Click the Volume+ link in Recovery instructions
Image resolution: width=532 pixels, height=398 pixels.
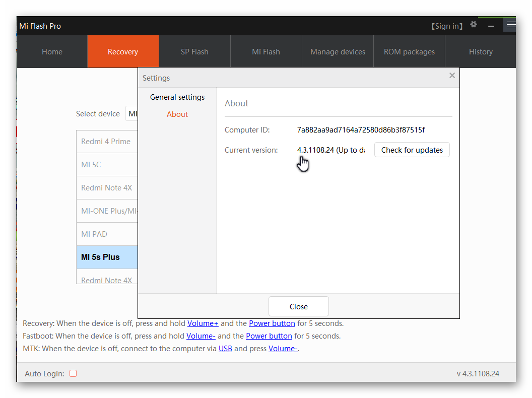pyautogui.click(x=203, y=323)
